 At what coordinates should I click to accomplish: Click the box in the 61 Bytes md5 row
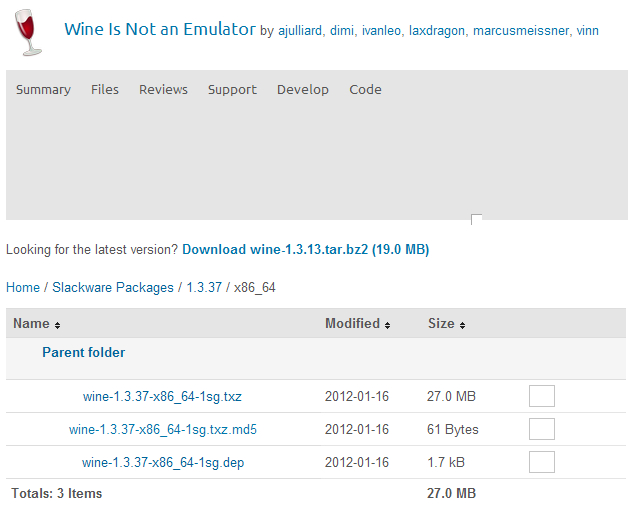pos(541,429)
